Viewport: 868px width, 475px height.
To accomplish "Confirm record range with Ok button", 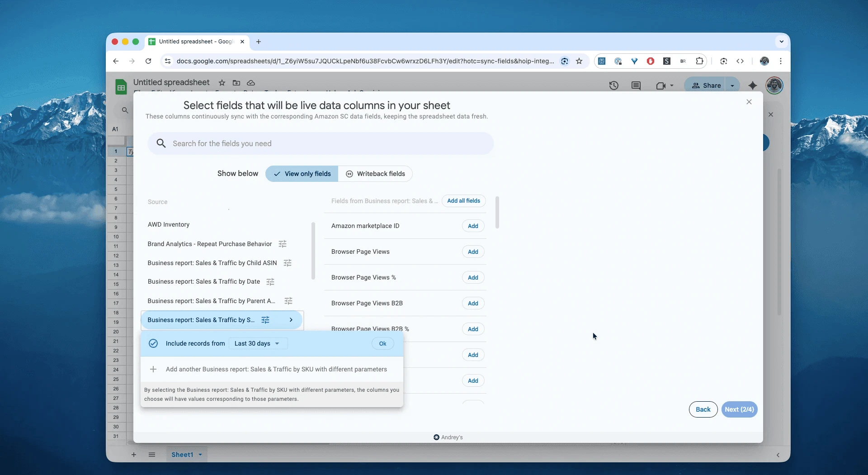I will coord(382,344).
